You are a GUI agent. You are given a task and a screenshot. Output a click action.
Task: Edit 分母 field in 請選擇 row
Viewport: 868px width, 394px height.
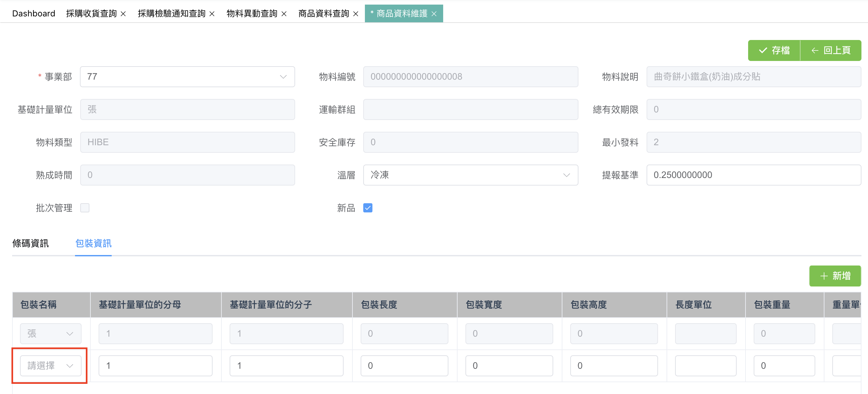[155, 366]
